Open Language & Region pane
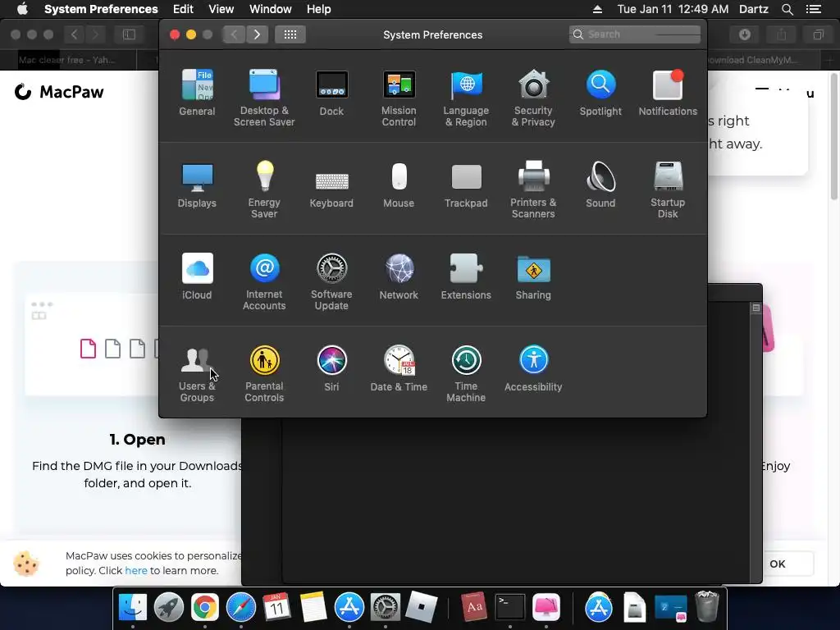 [466, 98]
